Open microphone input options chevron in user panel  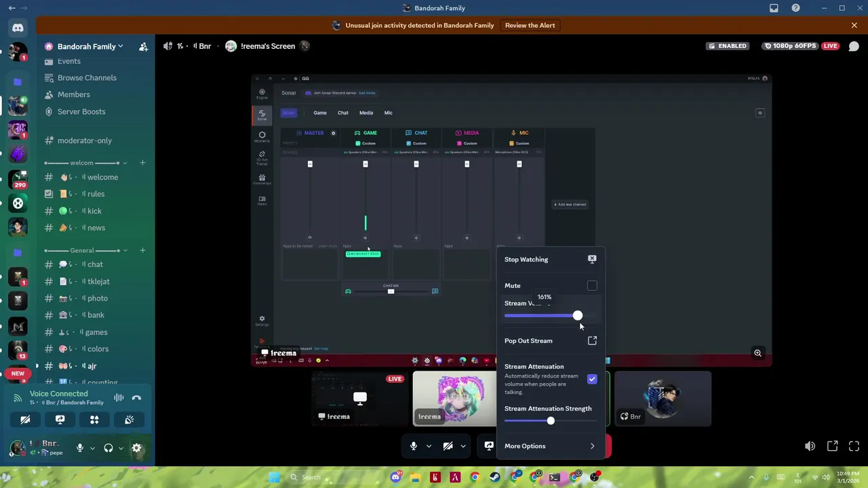pyautogui.click(x=92, y=448)
